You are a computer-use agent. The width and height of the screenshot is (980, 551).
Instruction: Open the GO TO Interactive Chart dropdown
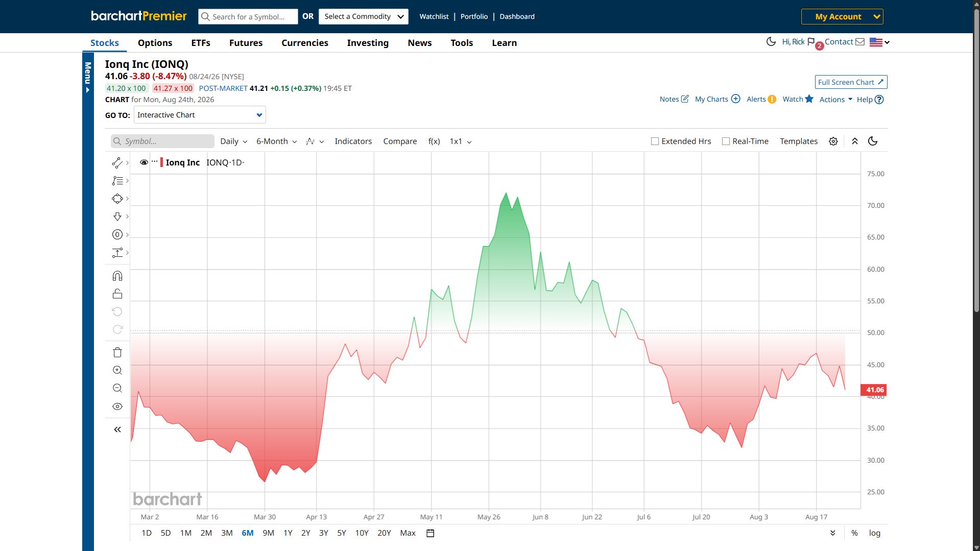(200, 115)
